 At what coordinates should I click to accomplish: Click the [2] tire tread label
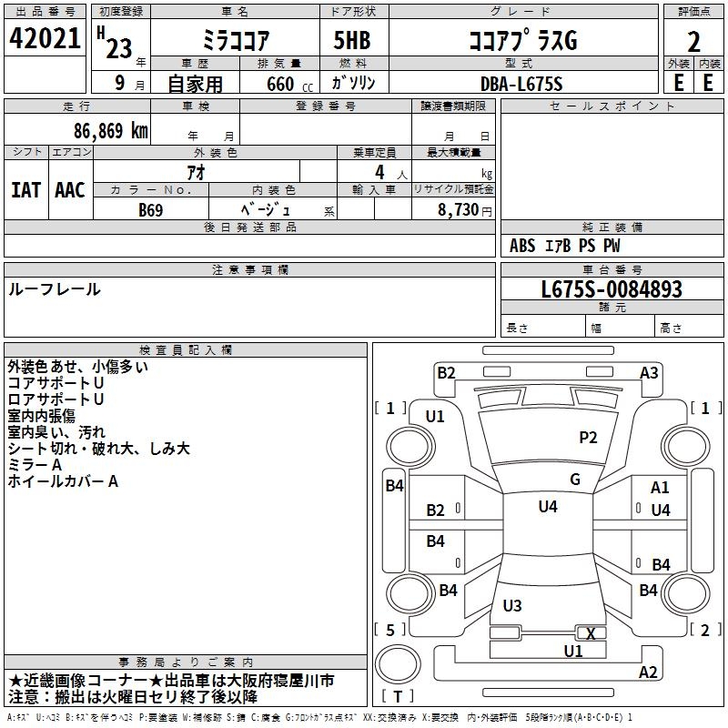pyautogui.click(x=706, y=631)
